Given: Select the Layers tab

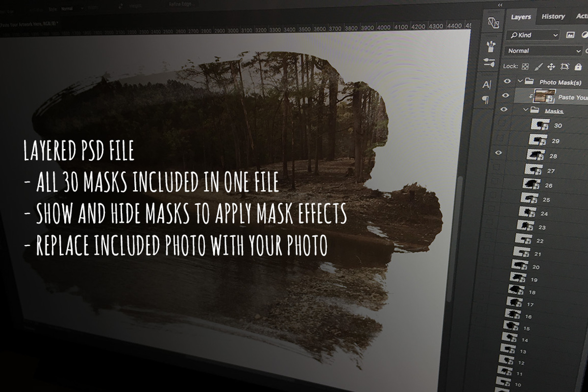Looking at the screenshot, I should point(520,16).
